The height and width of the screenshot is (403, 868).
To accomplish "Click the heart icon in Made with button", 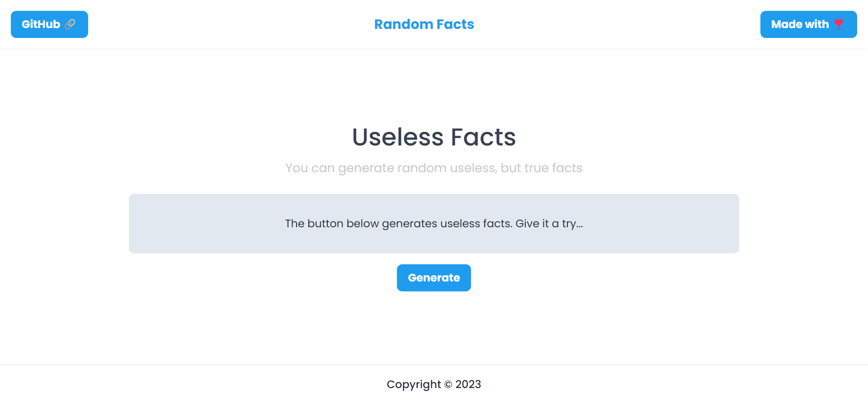I will (x=840, y=24).
